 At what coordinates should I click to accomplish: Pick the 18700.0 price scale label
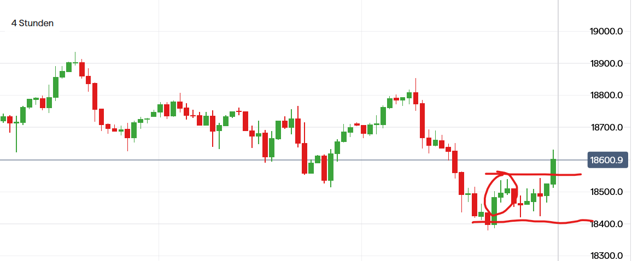coord(607,128)
